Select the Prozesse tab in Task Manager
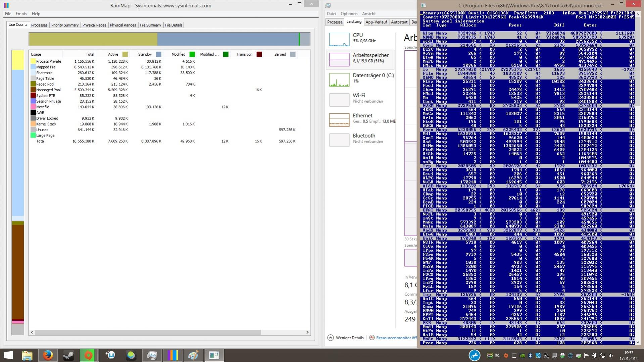Viewport: 644px width, 362px height. click(x=335, y=22)
